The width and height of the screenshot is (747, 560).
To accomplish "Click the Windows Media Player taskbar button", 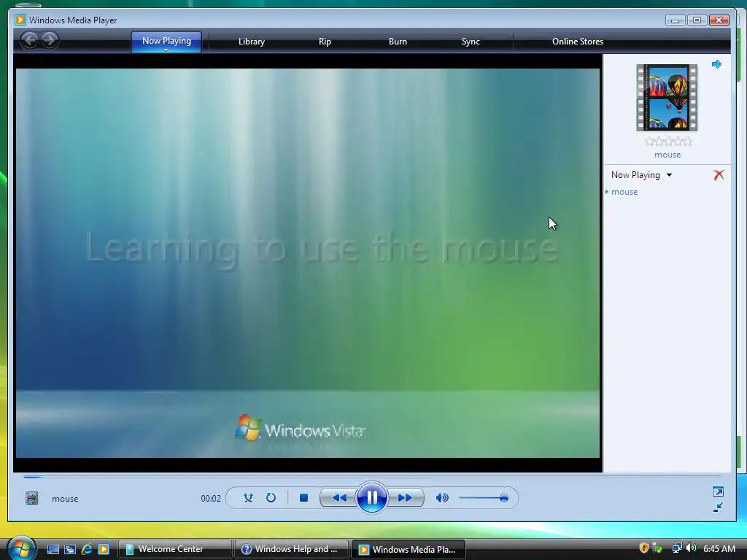I will tap(409, 549).
